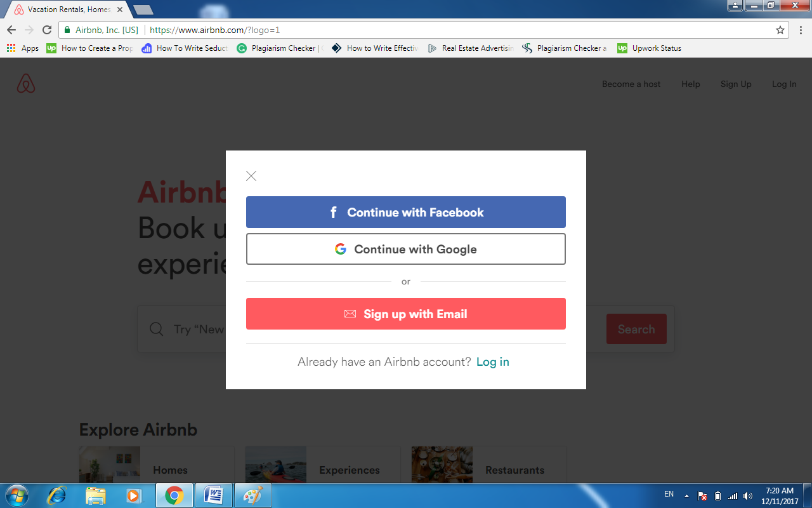Click the search magnifier icon
Viewport: 812px width, 508px height.
[156, 329]
